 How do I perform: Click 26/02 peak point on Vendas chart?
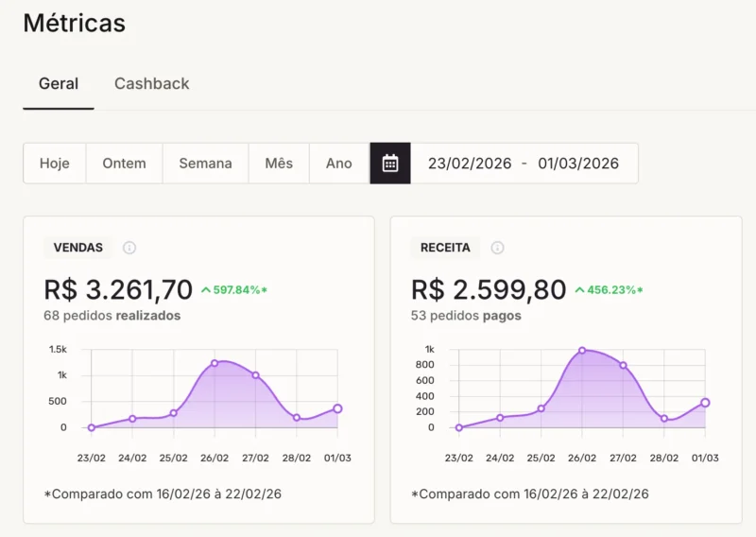click(x=215, y=363)
